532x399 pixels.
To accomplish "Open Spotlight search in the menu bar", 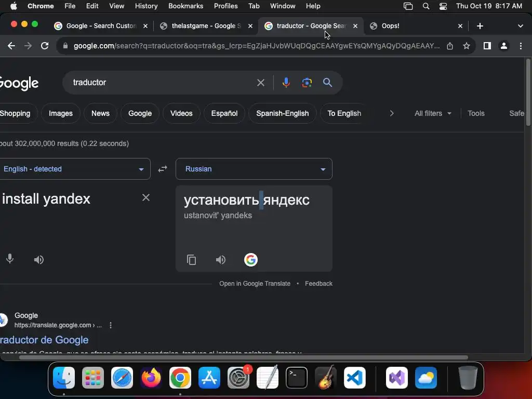I will coord(426,6).
